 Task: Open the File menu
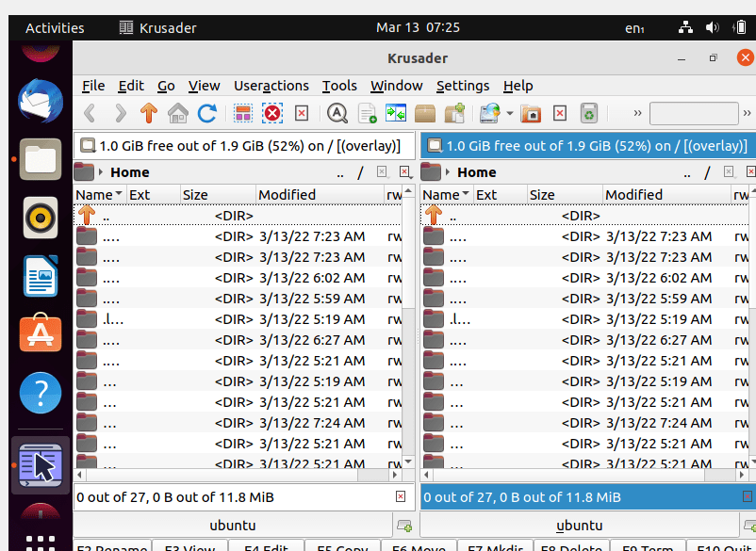[93, 86]
